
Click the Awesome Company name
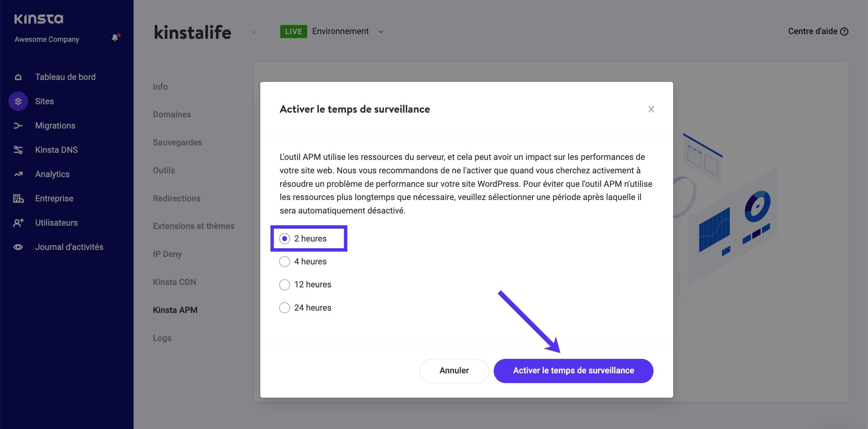click(47, 39)
